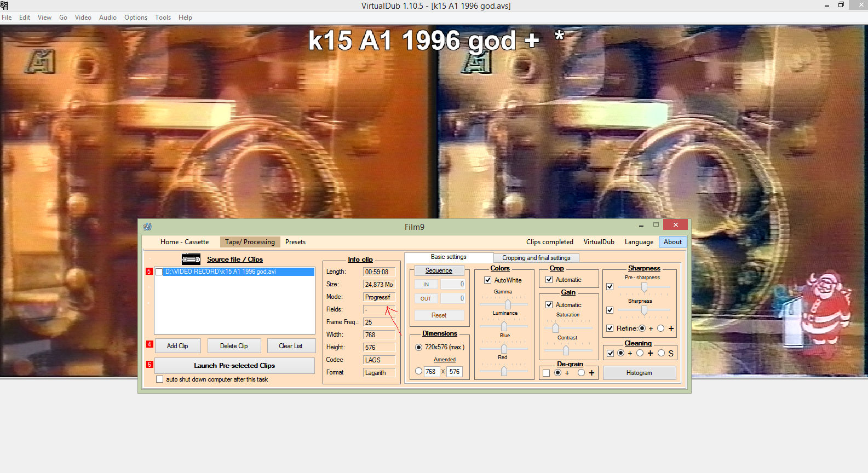Disable the Sharpness slider checkbox

pyautogui.click(x=610, y=310)
